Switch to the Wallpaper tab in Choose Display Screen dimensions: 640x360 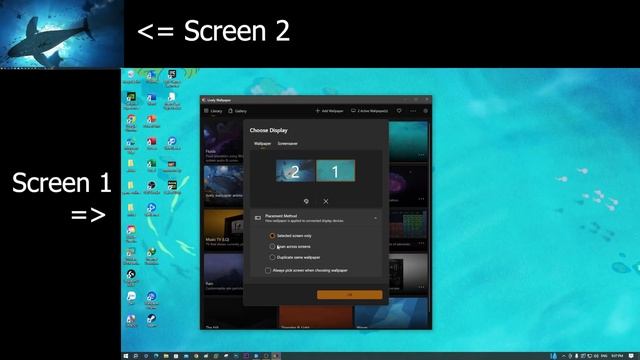[x=262, y=144]
